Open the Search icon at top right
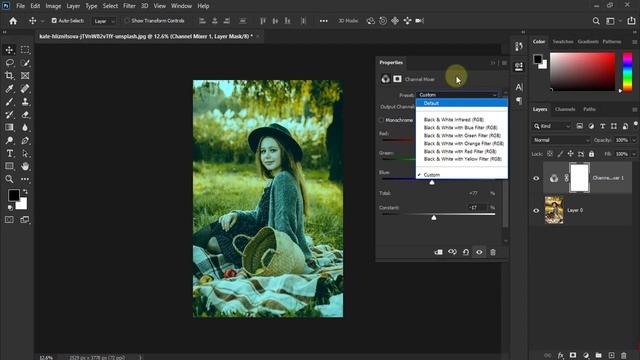640x360 pixels. point(596,21)
